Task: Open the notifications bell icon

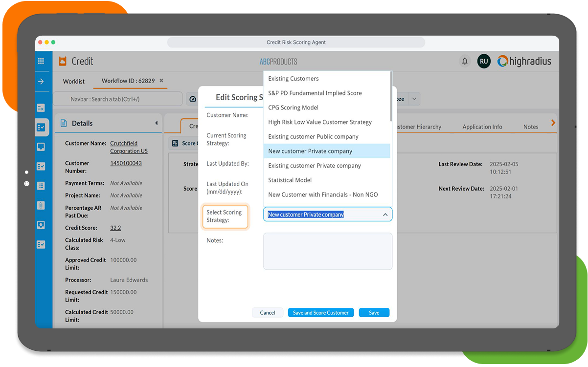Action: coord(465,61)
